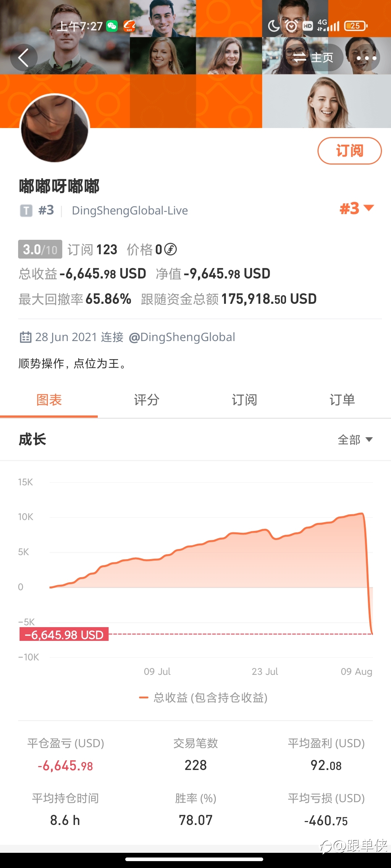Toggle the 总收益 chart legend item

pos(203,698)
